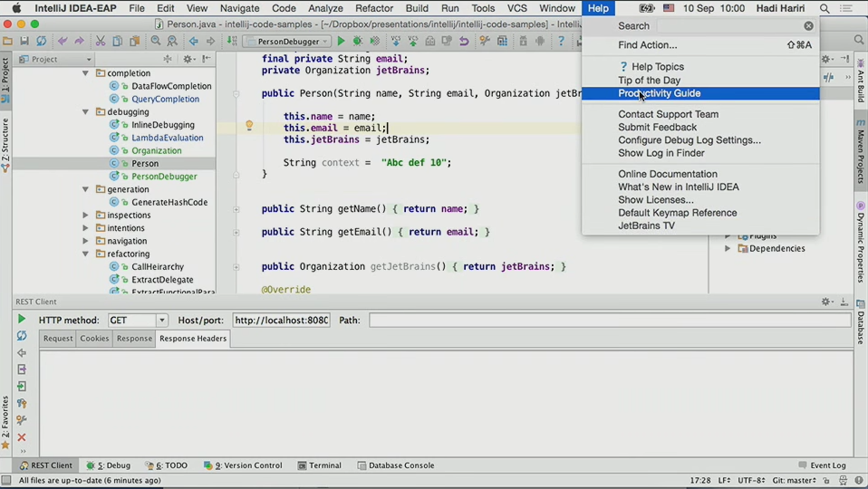Click the red X close icon in REST Client

22,437
